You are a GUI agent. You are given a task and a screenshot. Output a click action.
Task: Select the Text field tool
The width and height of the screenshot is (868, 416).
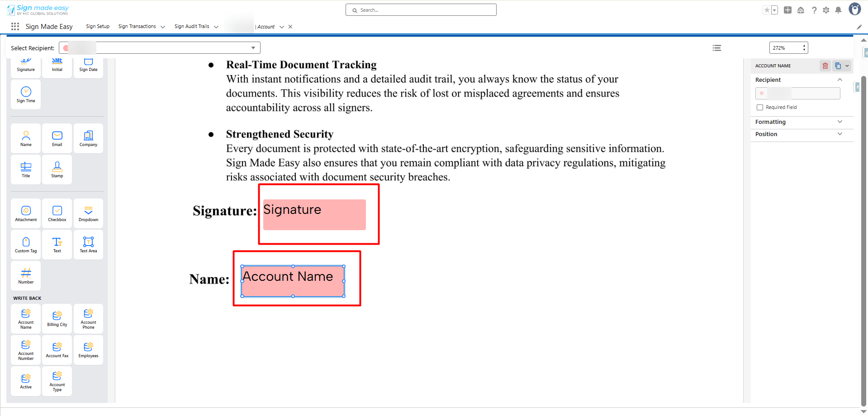pos(57,245)
